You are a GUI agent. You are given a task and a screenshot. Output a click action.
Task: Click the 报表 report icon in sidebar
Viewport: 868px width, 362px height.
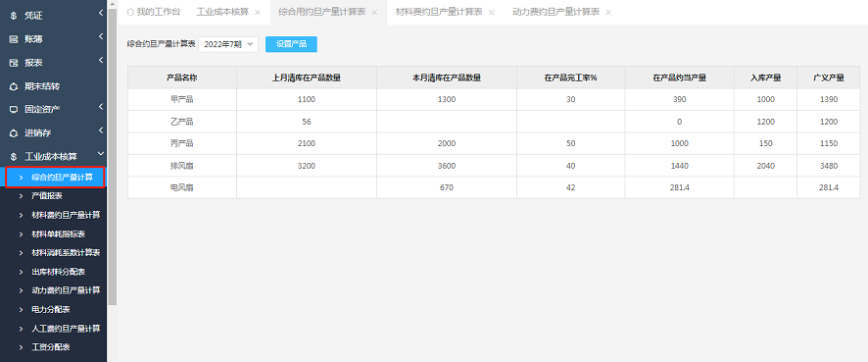[14, 63]
